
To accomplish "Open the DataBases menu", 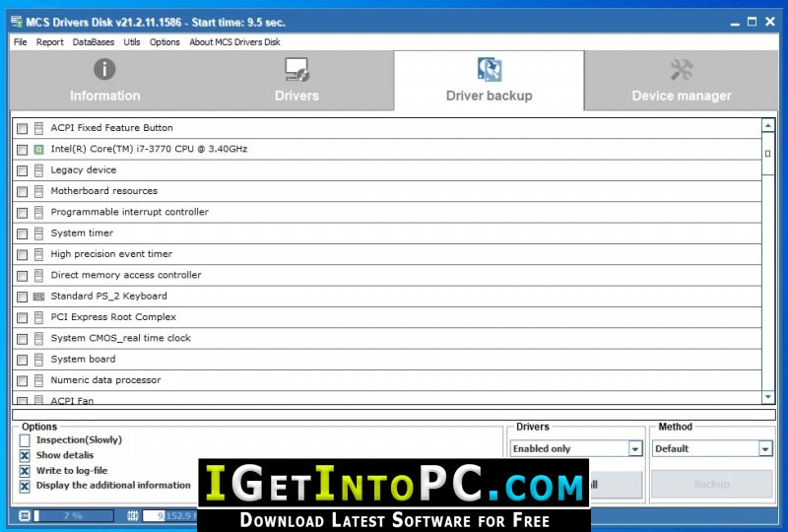I will pos(94,42).
